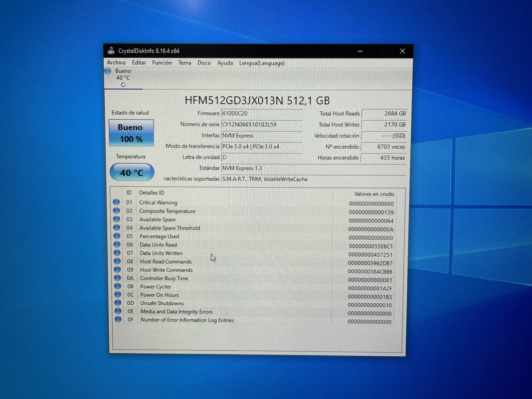Click the Estado de salud label
The width and height of the screenshot is (532, 399).
pyautogui.click(x=130, y=113)
